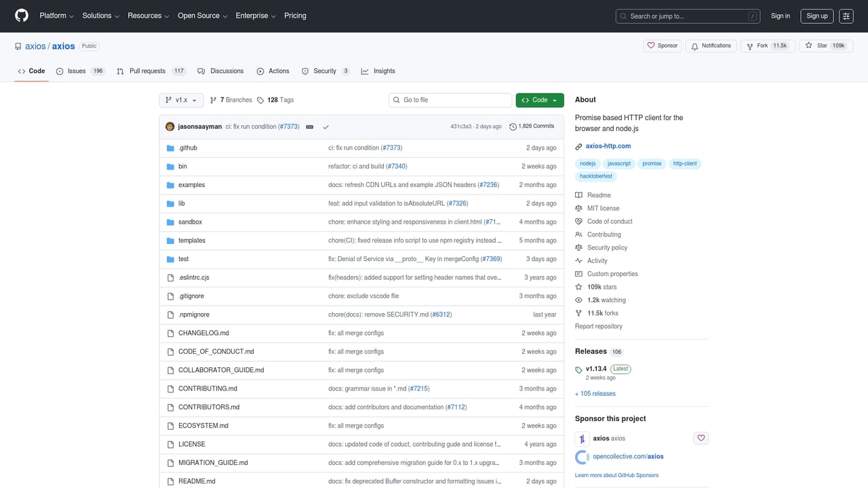Click the GitHub octocat logo
868x488 pixels.
(21, 16)
